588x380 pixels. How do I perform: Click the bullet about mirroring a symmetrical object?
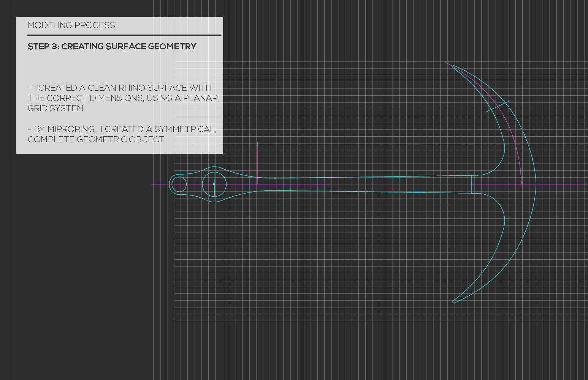click(x=122, y=134)
